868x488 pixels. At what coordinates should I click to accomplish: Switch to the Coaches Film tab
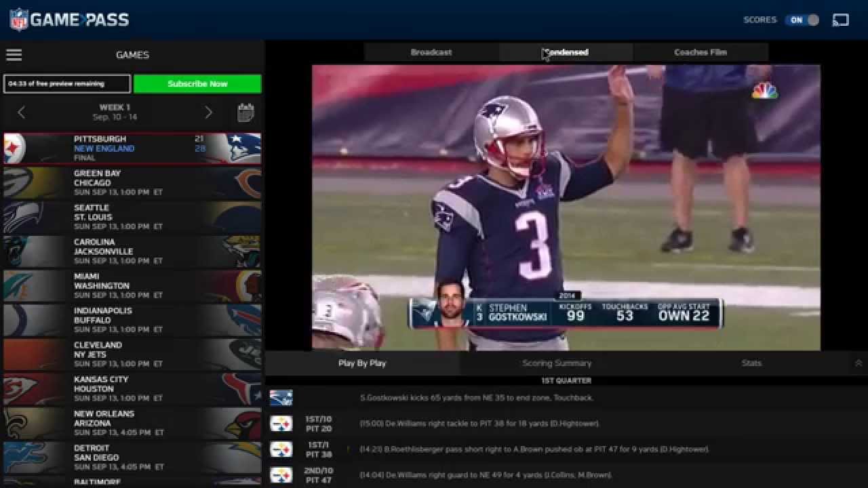click(x=701, y=52)
